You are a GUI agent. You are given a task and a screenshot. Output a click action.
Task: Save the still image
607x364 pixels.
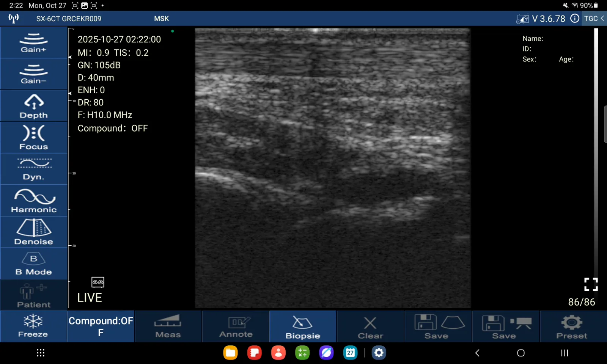click(x=438, y=326)
